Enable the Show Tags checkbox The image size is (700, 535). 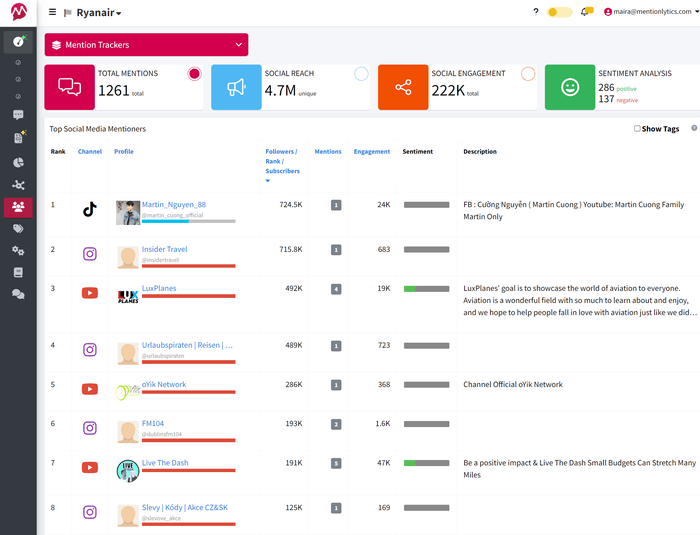[x=637, y=129]
